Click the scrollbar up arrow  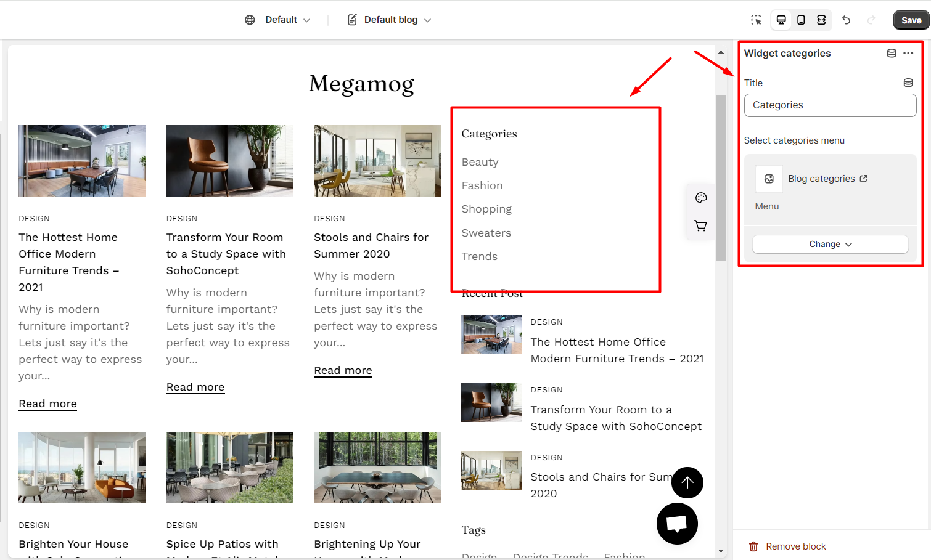pos(721,53)
